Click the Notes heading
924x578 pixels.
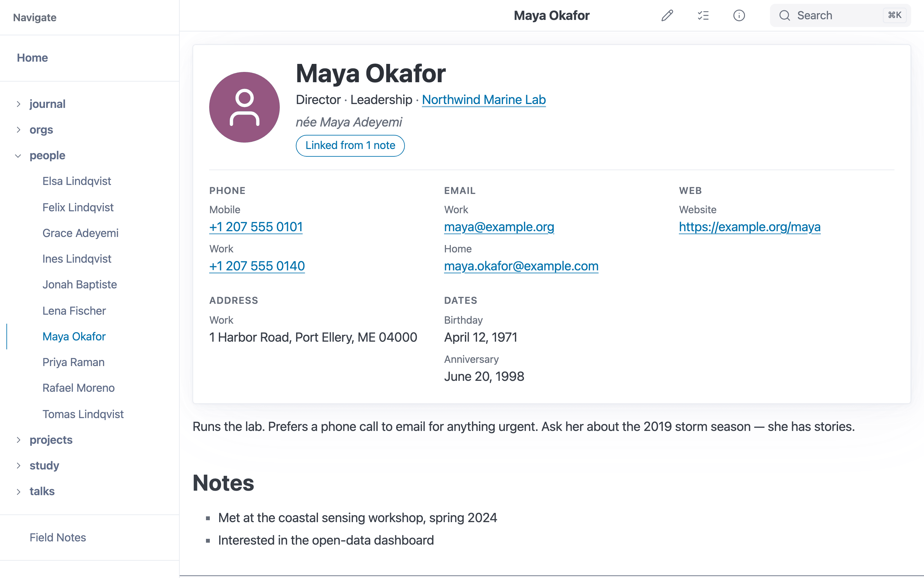point(223,483)
